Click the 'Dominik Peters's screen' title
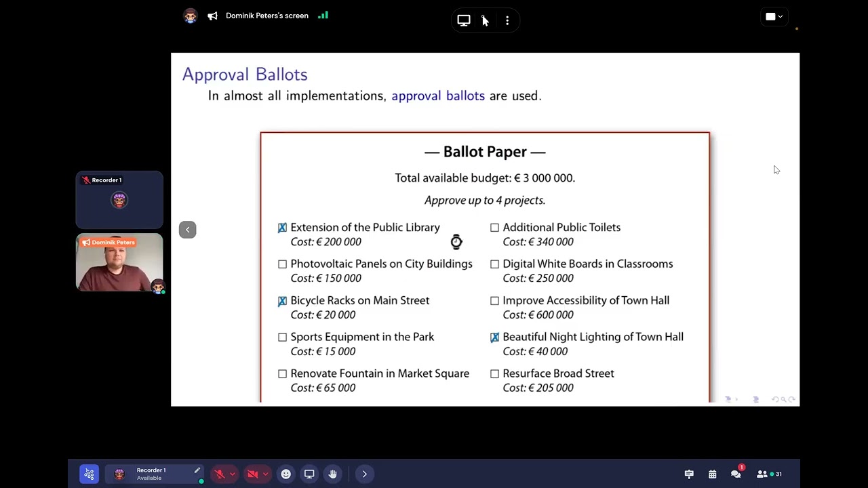The width and height of the screenshot is (868, 488). tap(267, 16)
